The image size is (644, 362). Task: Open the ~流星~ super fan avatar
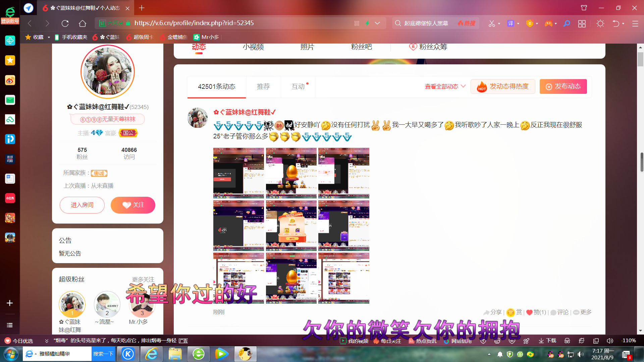pos(107,304)
